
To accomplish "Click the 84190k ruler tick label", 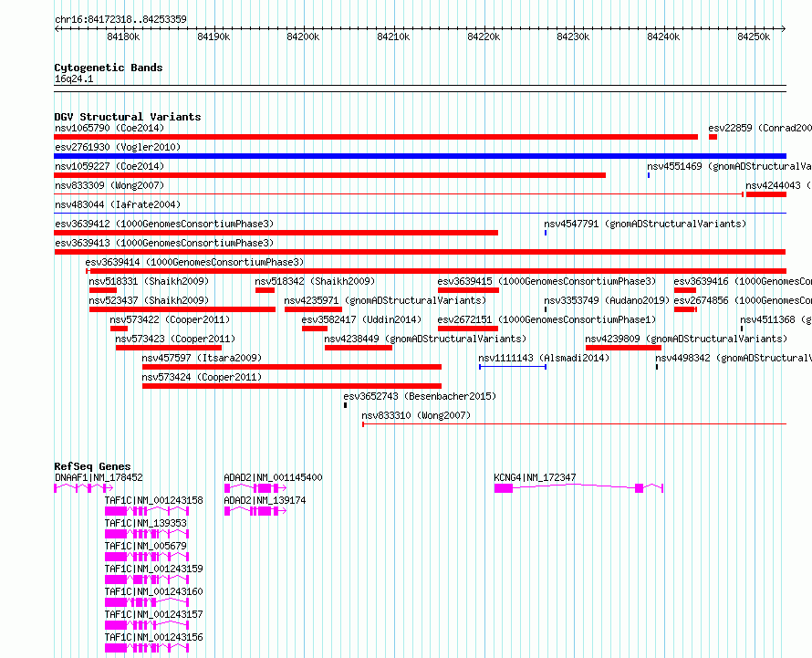I will (213, 37).
